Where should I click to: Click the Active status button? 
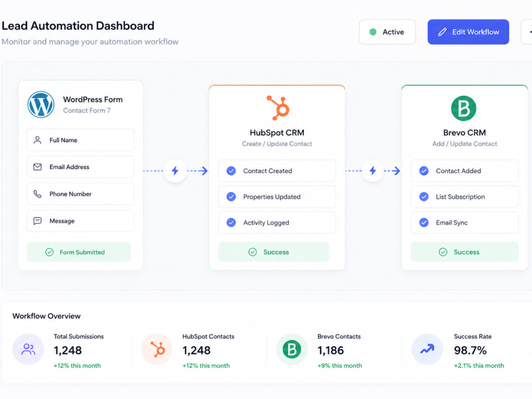pos(387,32)
